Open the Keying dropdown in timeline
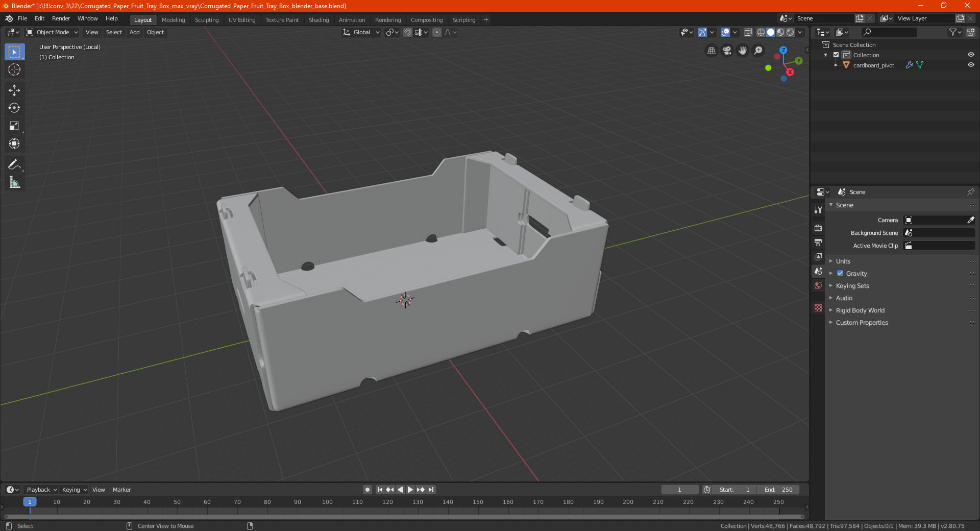Screen dimensions: 980x531 (74, 490)
